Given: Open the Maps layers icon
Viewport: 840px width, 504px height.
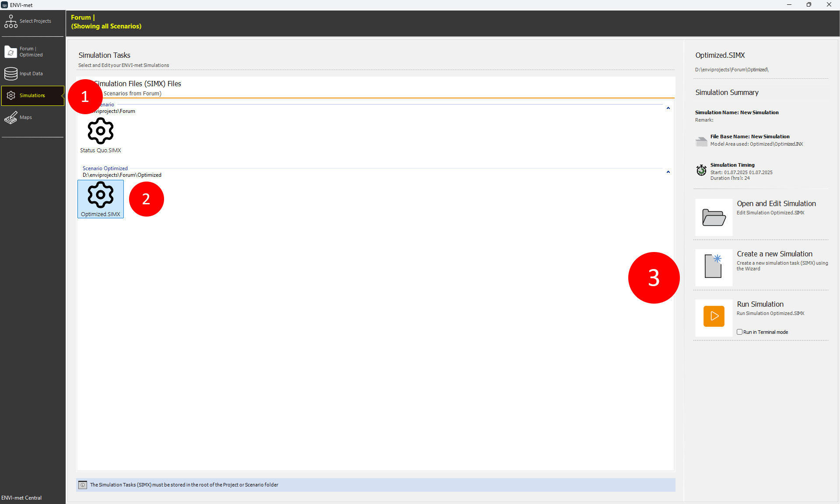Looking at the screenshot, I should 11,118.
